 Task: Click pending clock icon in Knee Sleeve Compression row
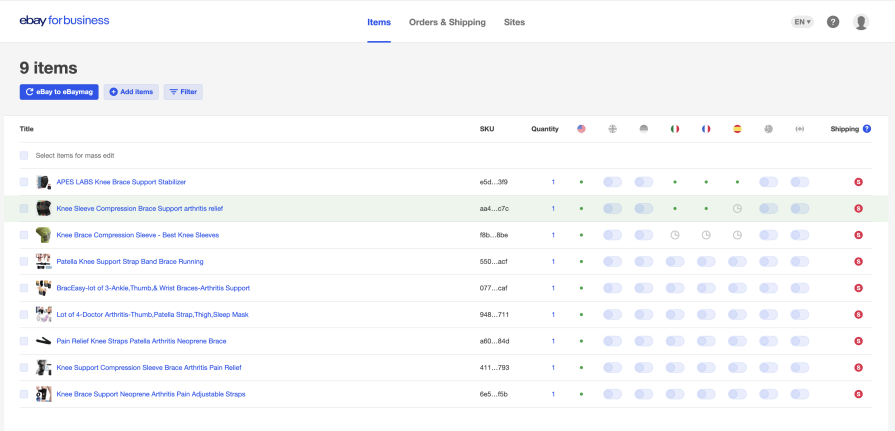point(737,209)
